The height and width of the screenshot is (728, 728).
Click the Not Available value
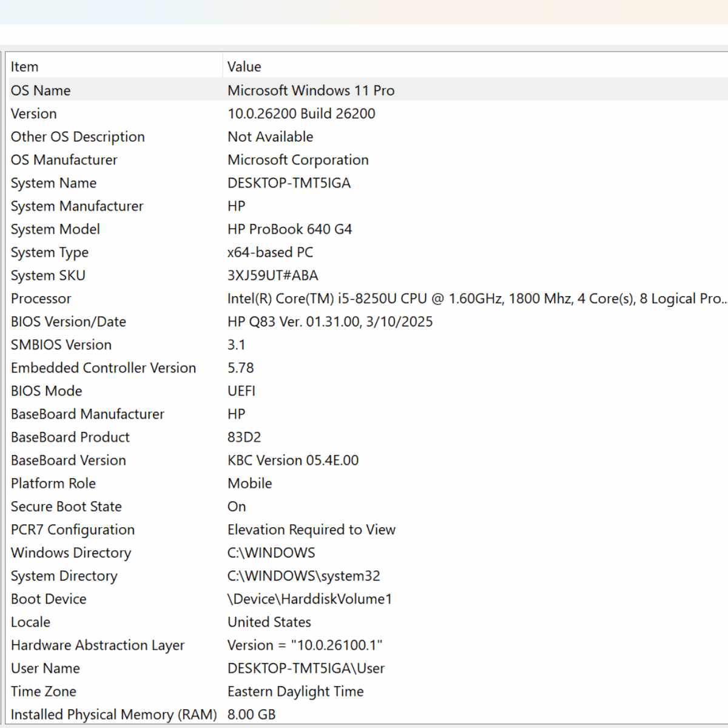coord(271,136)
